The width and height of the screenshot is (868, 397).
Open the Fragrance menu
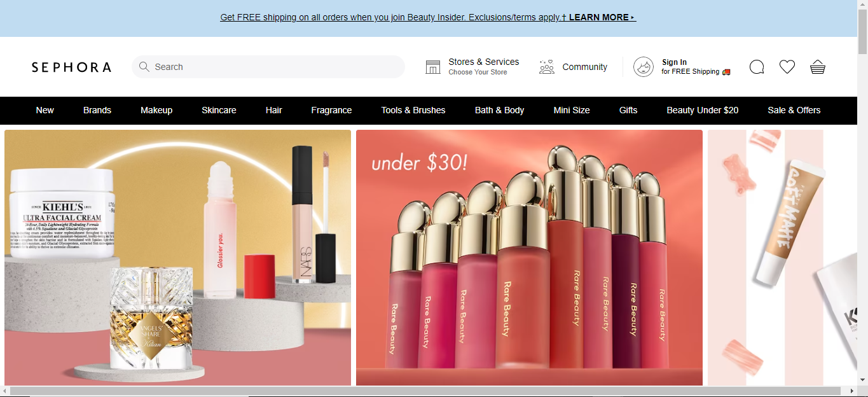tap(331, 110)
